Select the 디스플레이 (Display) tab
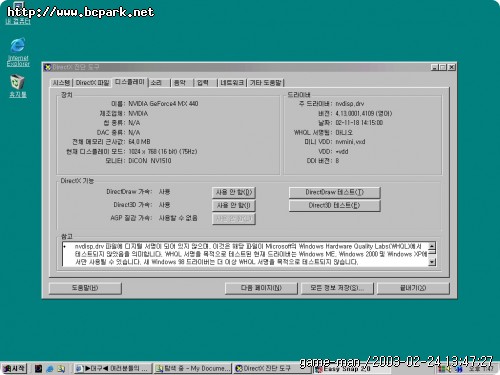The width and height of the screenshot is (500, 375). click(130, 82)
